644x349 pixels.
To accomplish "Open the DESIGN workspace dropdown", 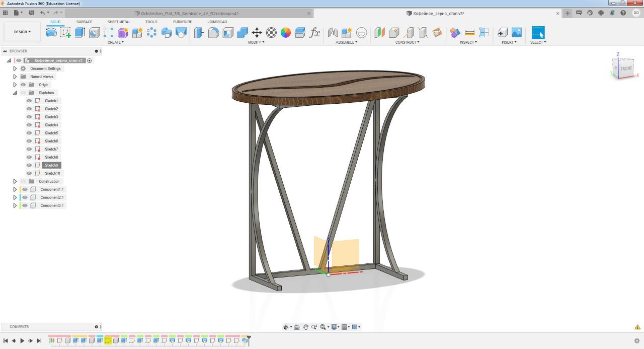I will pos(22,32).
